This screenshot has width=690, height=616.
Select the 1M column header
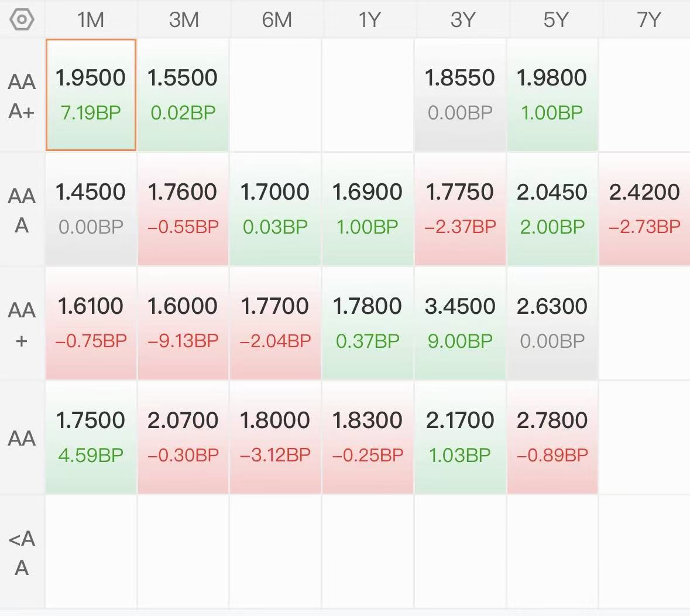tap(91, 19)
